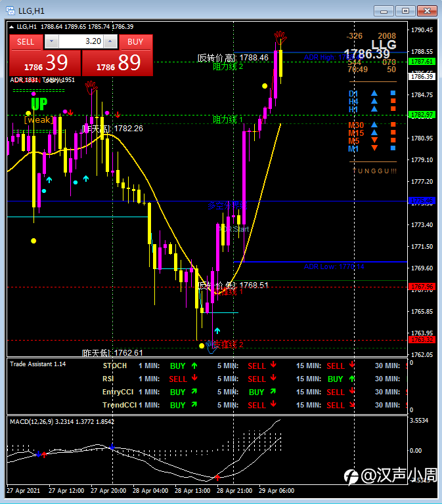
Task: Click the 3.20 lot volume field
Action: click(81, 41)
